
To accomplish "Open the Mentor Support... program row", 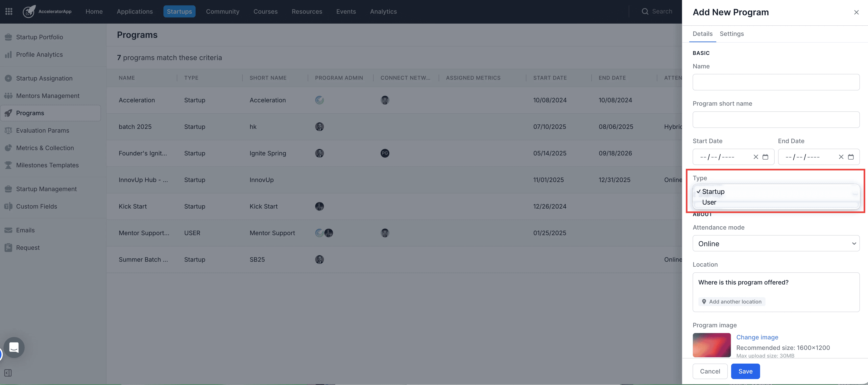I will [x=394, y=233].
